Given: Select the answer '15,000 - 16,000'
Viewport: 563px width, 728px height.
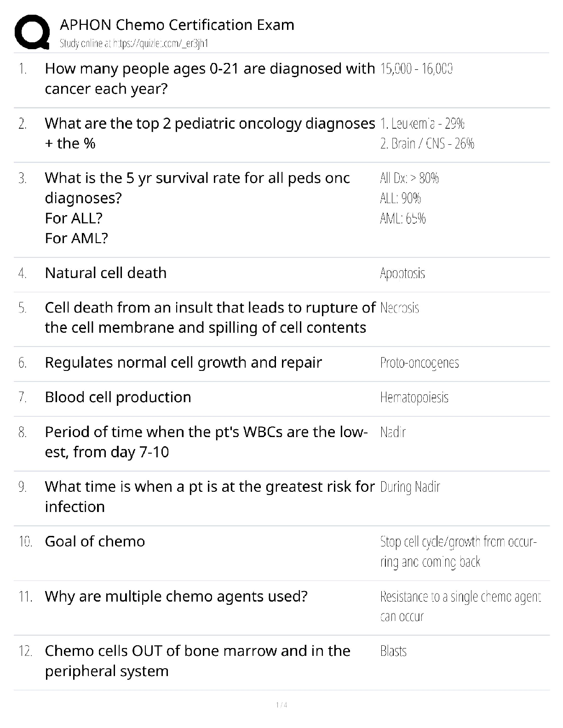Looking at the screenshot, I should [x=416, y=69].
